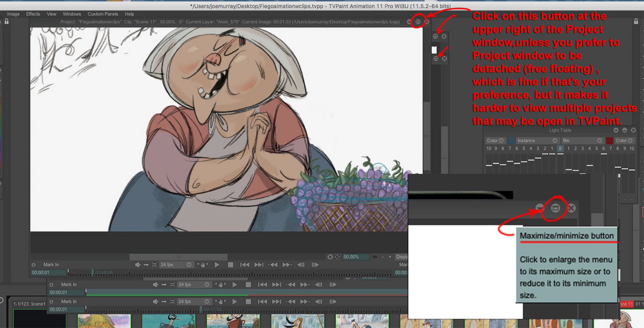Toggle the Mark In circle under the canvas
The image size is (644, 328).
click(34, 265)
